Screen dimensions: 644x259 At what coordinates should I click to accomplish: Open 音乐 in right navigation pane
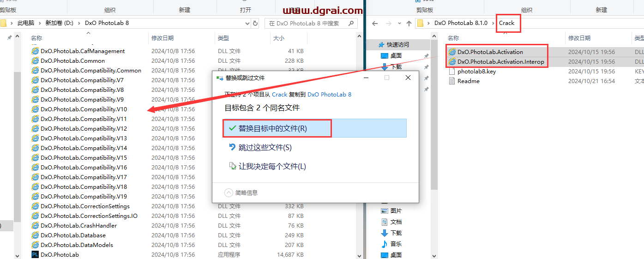[x=391, y=244]
